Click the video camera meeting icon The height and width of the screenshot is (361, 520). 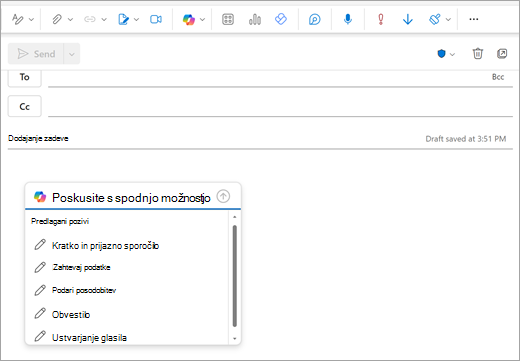[156, 19]
